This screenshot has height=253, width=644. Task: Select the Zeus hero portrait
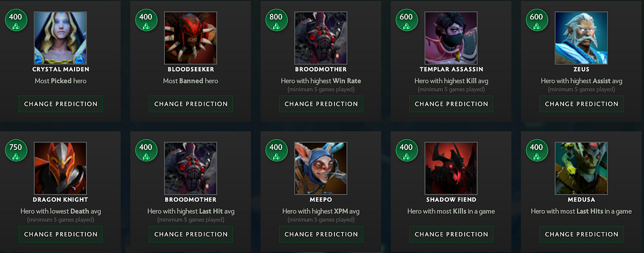coord(581,38)
